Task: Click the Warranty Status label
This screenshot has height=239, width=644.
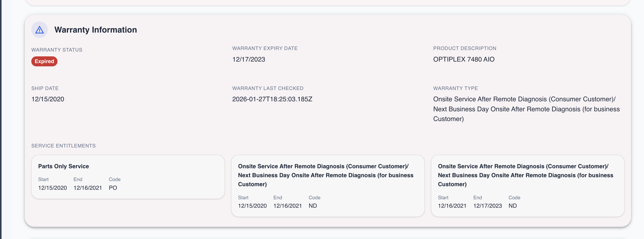Action: 57,50
